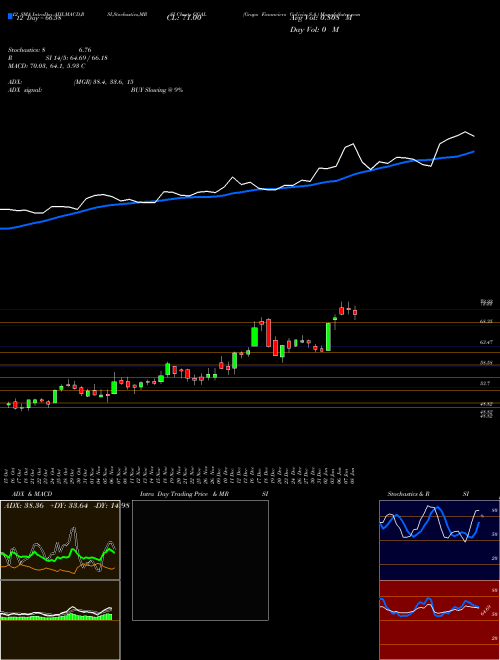
Task: Click the 'Avg Vol' reading at top right
Action: click(x=321, y=18)
